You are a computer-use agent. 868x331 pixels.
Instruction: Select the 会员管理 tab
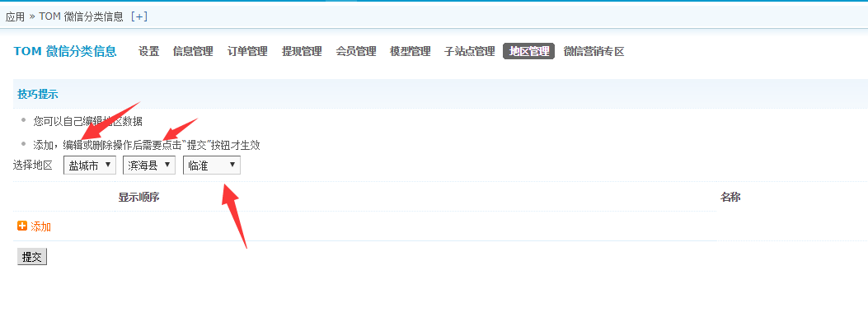coord(356,51)
